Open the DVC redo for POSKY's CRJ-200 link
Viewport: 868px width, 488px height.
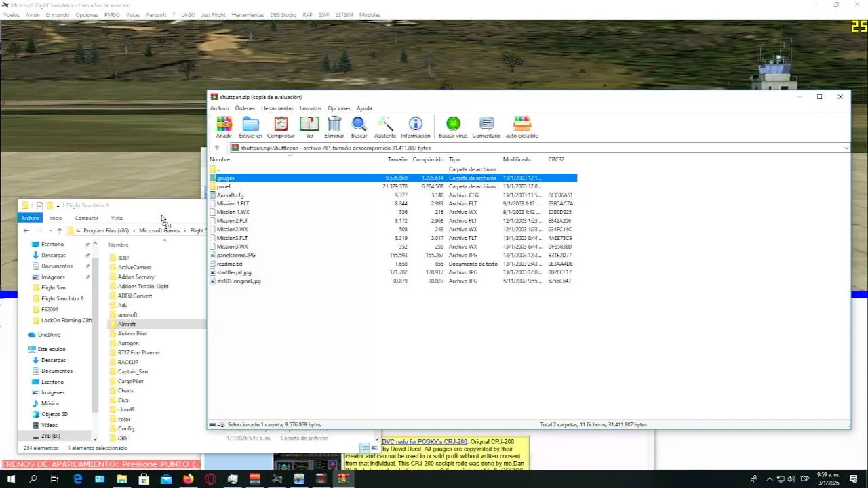click(424, 442)
